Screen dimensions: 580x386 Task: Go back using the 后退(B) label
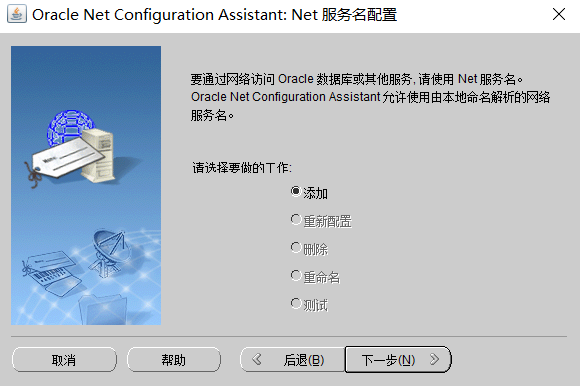point(304,360)
